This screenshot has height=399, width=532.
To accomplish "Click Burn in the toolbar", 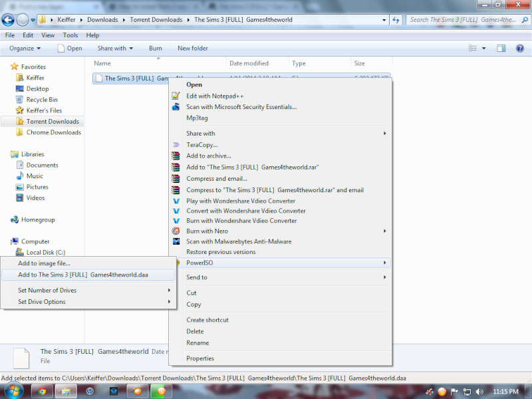I will 156,48.
